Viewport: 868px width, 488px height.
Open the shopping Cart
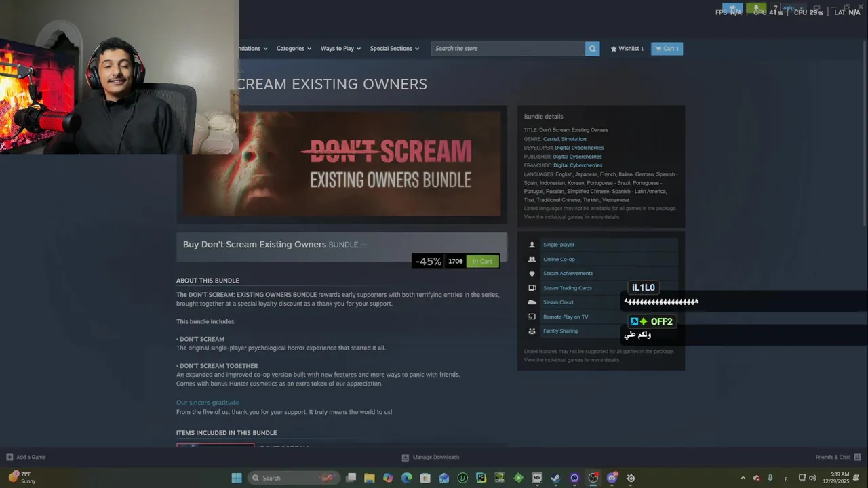coord(667,49)
